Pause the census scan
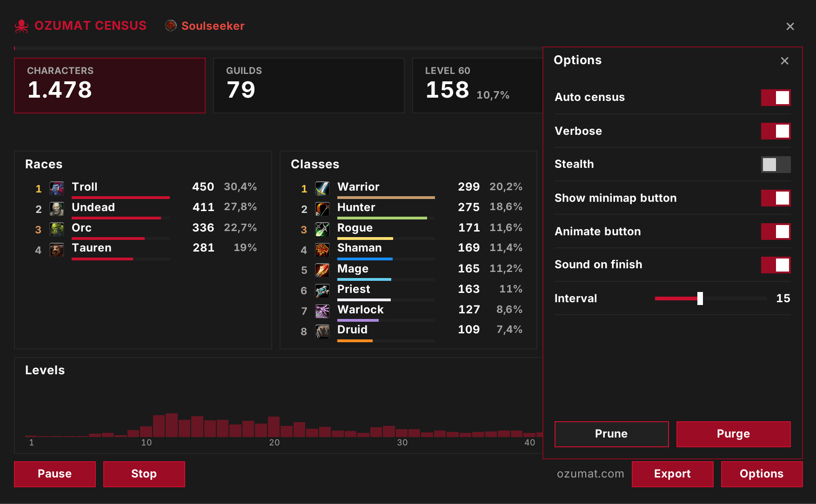This screenshot has width=816, height=504. pyautogui.click(x=55, y=474)
